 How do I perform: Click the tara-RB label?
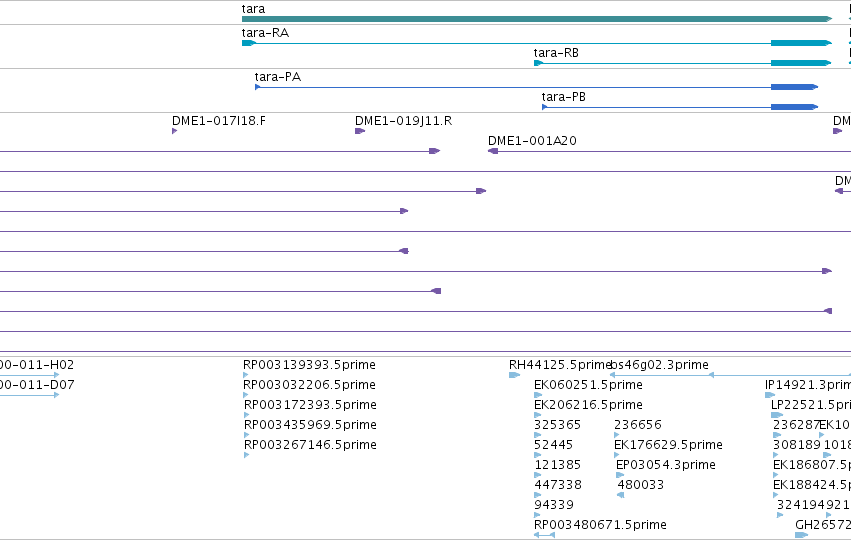click(556, 53)
